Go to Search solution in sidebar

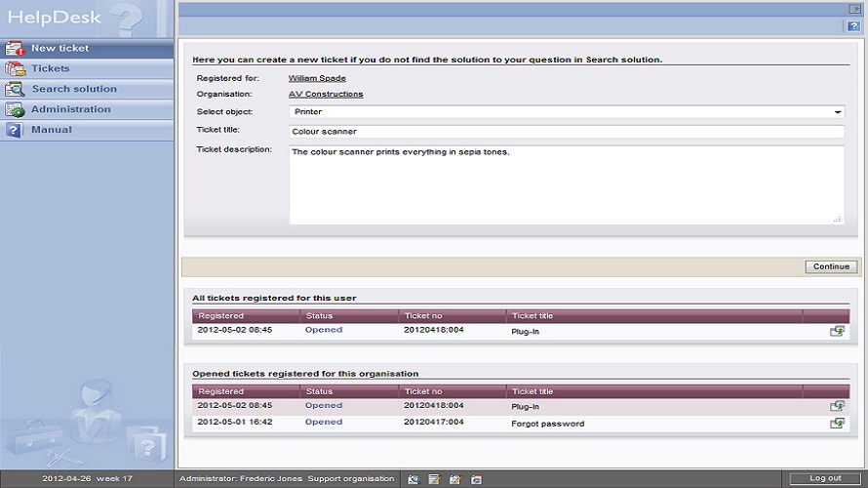point(87,89)
